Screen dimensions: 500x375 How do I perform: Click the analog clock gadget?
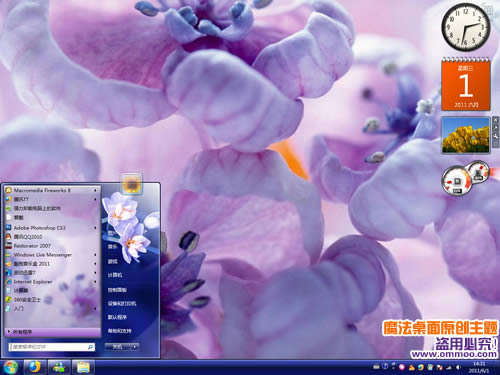coord(466,27)
